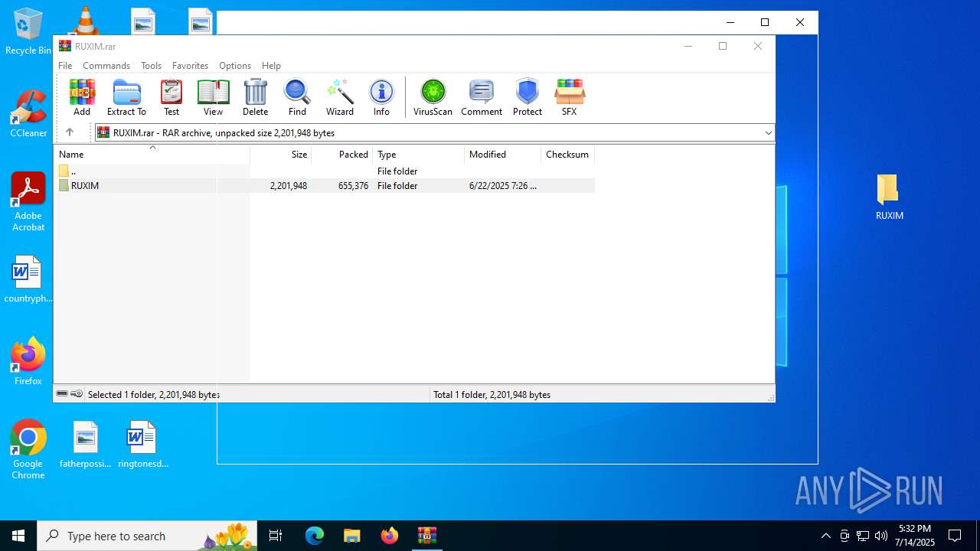This screenshot has height=551, width=980.
Task: Open Firefox from the taskbar
Action: (390, 536)
